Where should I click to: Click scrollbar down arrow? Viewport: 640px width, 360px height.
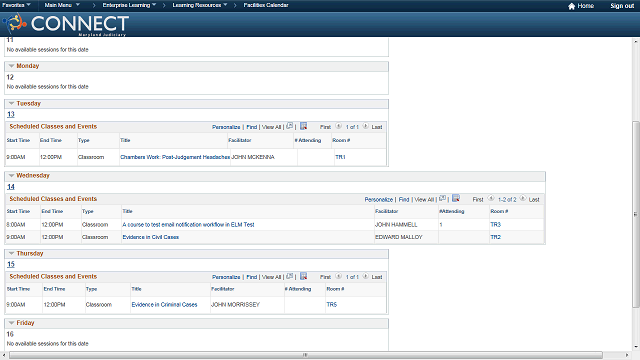636,347
